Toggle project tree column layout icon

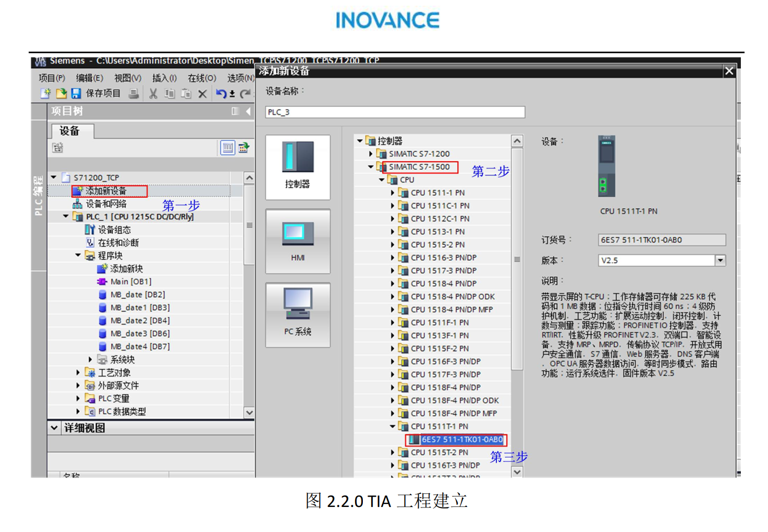click(x=235, y=111)
